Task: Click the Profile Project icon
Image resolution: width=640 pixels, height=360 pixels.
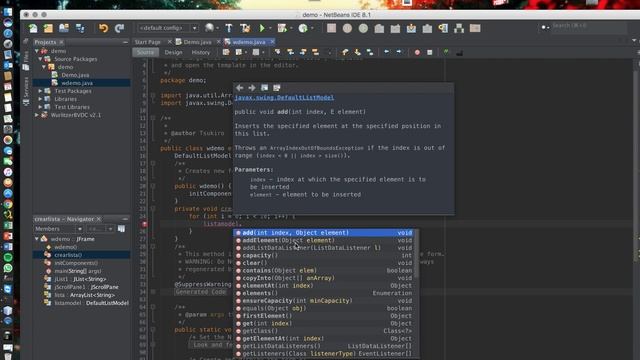Action: click(x=303, y=28)
